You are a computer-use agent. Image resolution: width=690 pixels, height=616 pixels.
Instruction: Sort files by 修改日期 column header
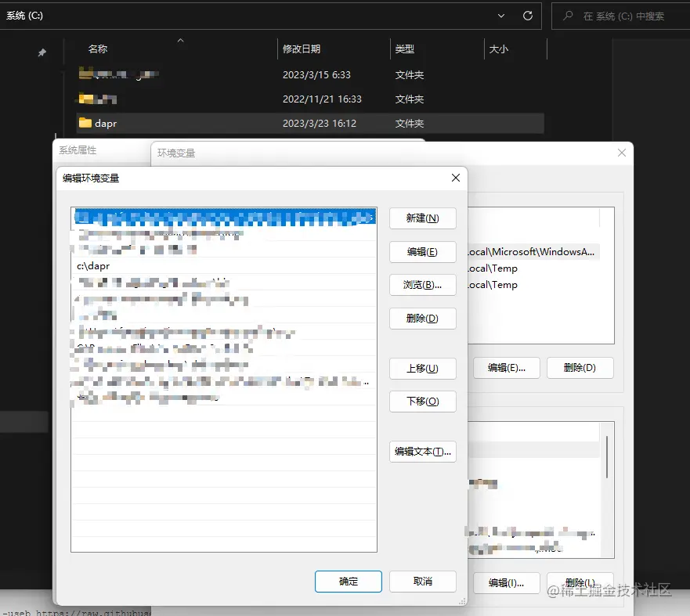(x=302, y=49)
